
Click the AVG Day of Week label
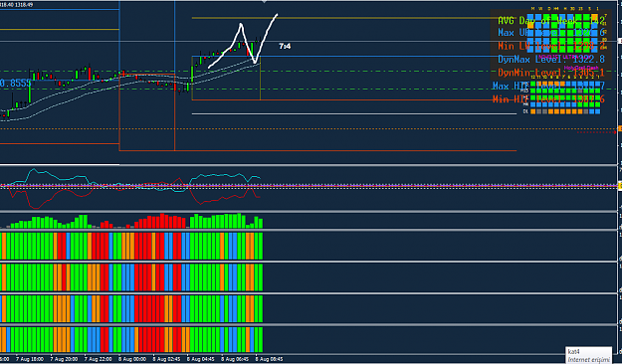point(551,21)
